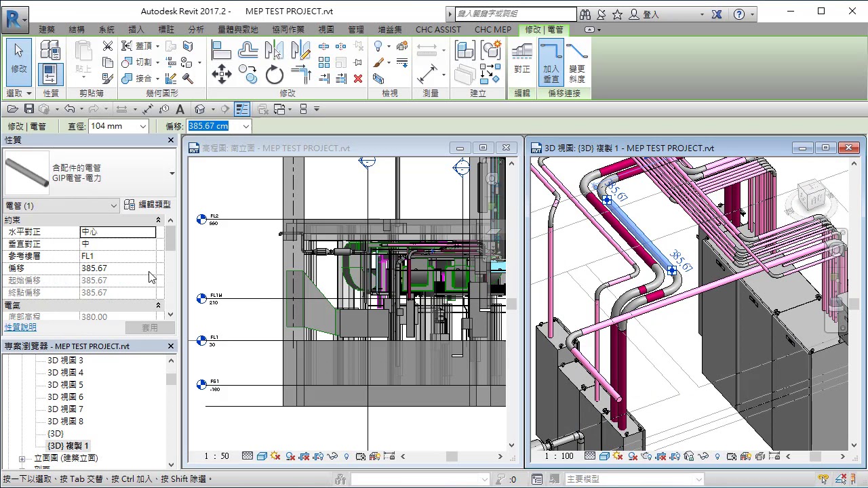Open the 建築 ribbon tab
Image resolution: width=868 pixels, height=488 pixels.
coord(47,29)
